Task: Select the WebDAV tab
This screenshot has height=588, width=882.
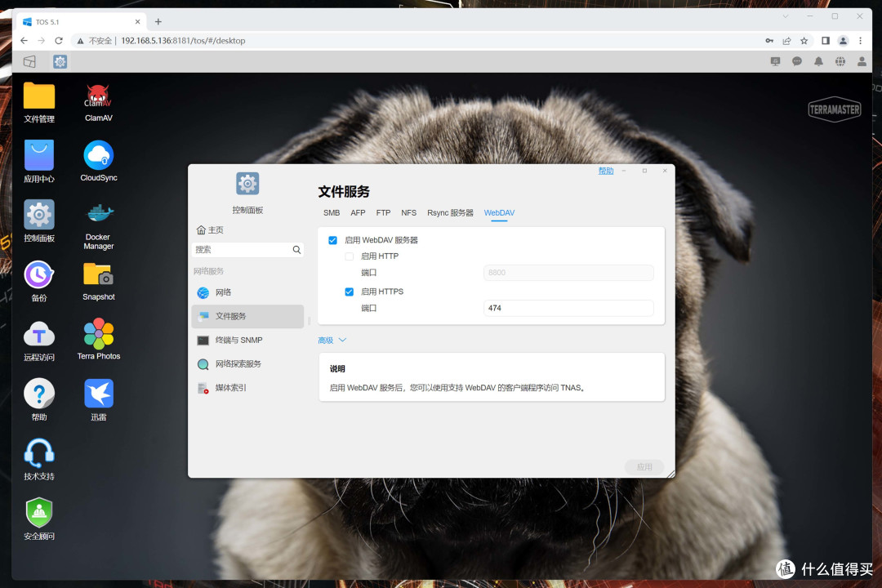Action: (499, 212)
